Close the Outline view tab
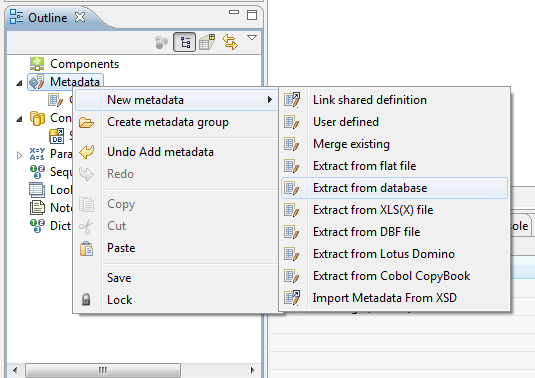 coord(80,17)
